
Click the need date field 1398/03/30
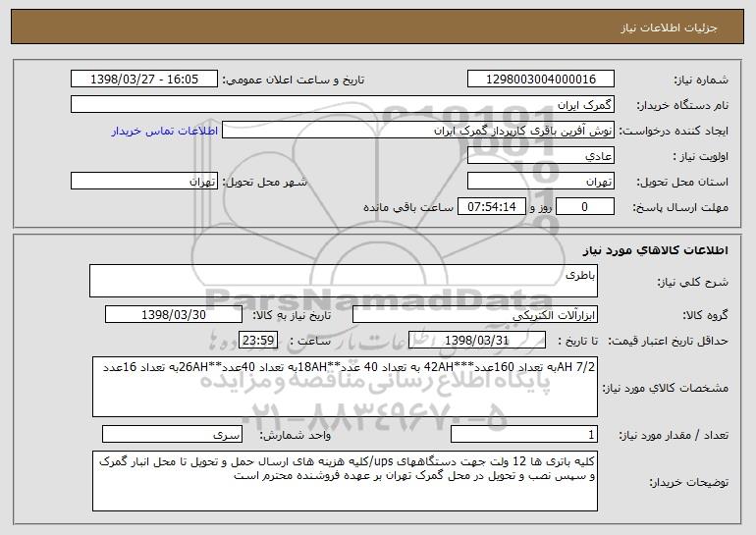(x=174, y=315)
